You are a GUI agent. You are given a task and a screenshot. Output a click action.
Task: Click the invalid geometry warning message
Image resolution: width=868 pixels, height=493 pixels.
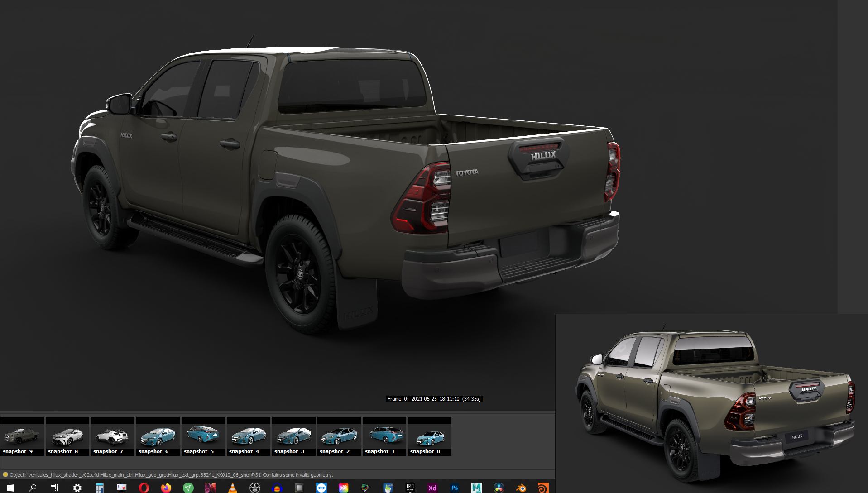point(171,475)
